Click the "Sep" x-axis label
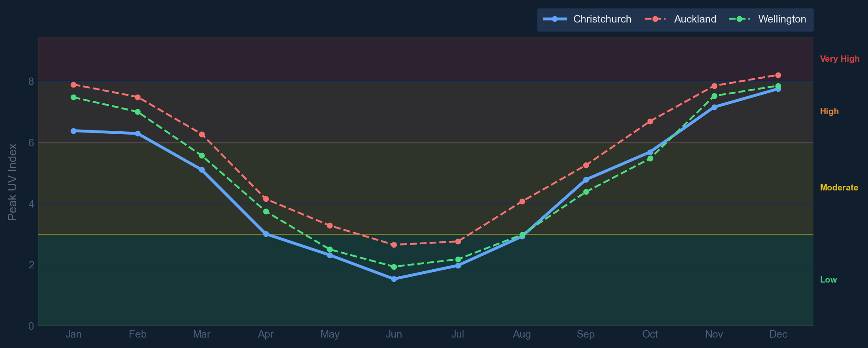 [x=586, y=334]
